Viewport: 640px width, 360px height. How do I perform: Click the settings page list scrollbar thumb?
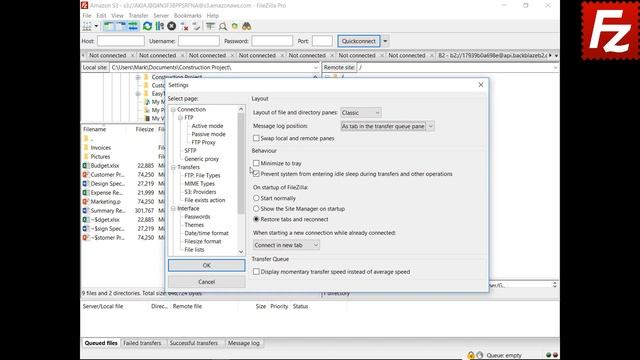coord(241,163)
